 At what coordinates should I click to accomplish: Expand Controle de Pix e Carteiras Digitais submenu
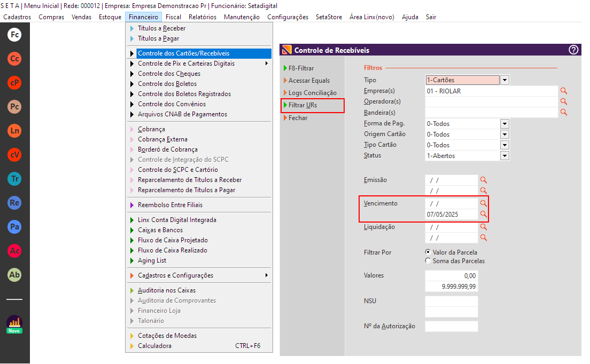pos(266,64)
